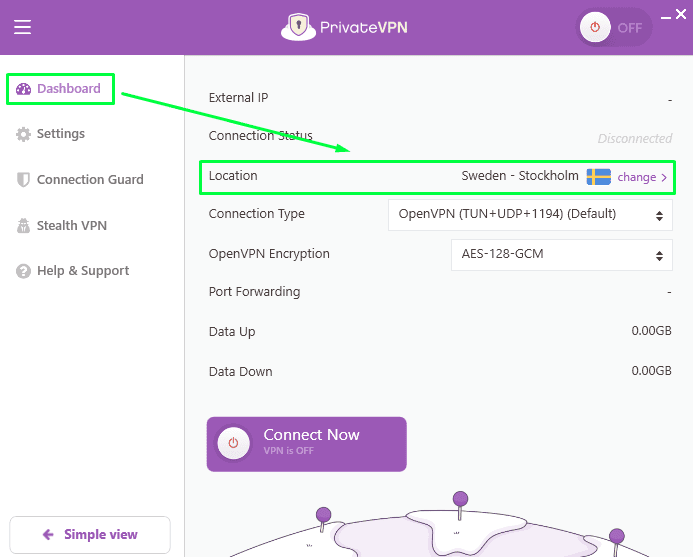Click change link for Location
Screen dimensions: 693x557
636,177
